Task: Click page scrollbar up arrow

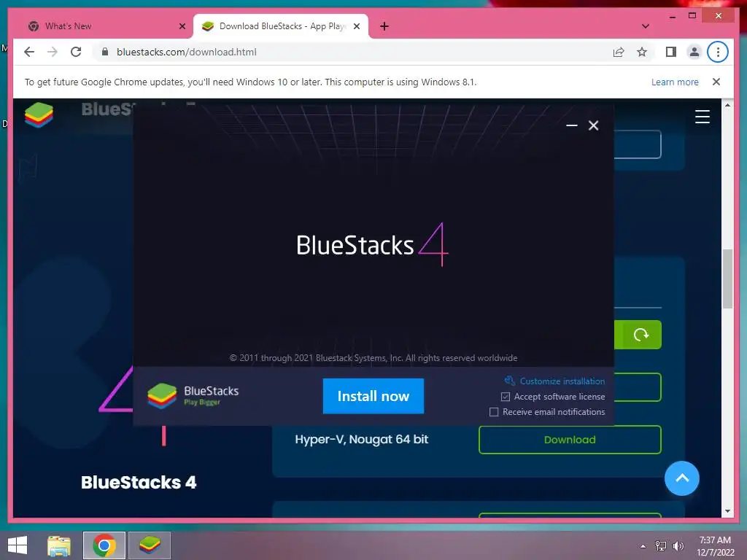Action: (727, 105)
